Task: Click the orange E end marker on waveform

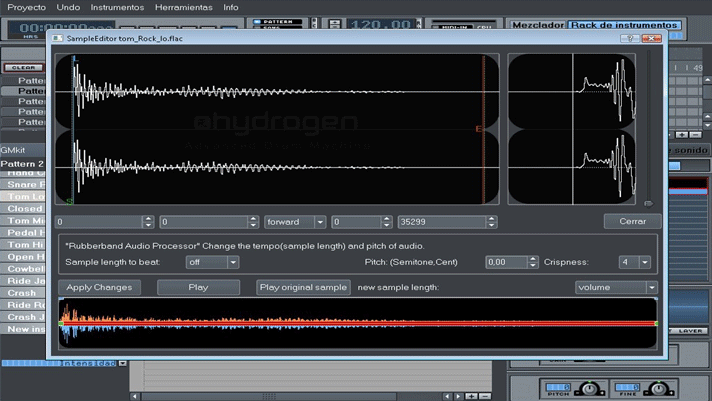Action: 479,129
